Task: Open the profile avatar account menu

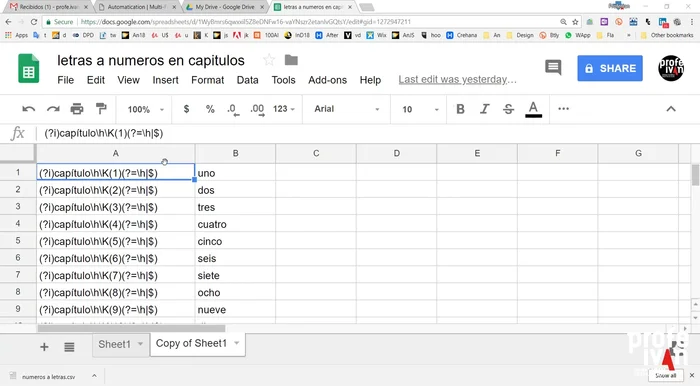Action: 671,68
